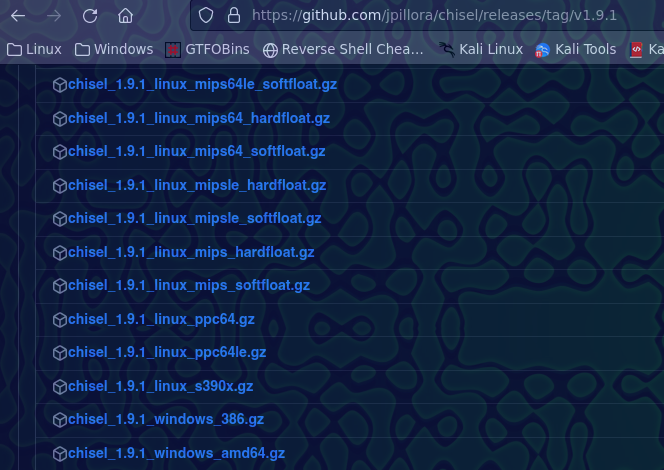The image size is (664, 470).
Task: Download chisel_1.9.1_linux_mips_hardfloat.gz
Action: (191, 252)
